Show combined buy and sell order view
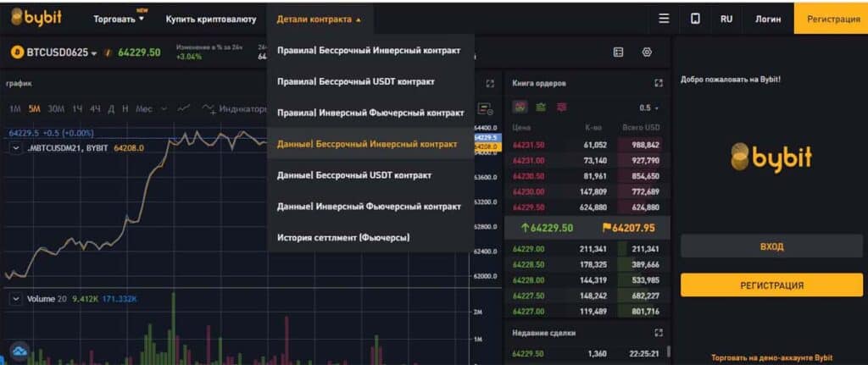Image resolution: width=868 pixels, height=365 pixels. click(x=520, y=108)
